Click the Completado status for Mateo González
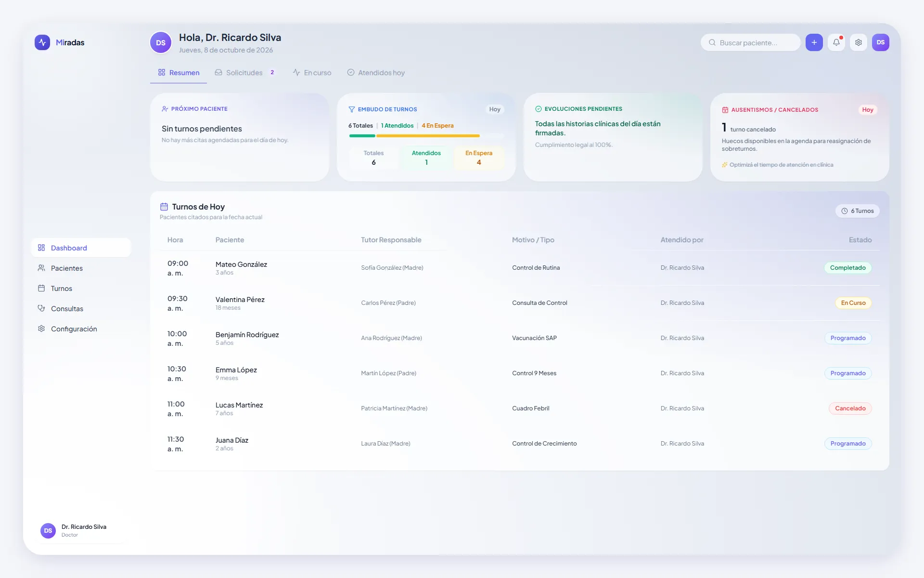 tap(847, 268)
